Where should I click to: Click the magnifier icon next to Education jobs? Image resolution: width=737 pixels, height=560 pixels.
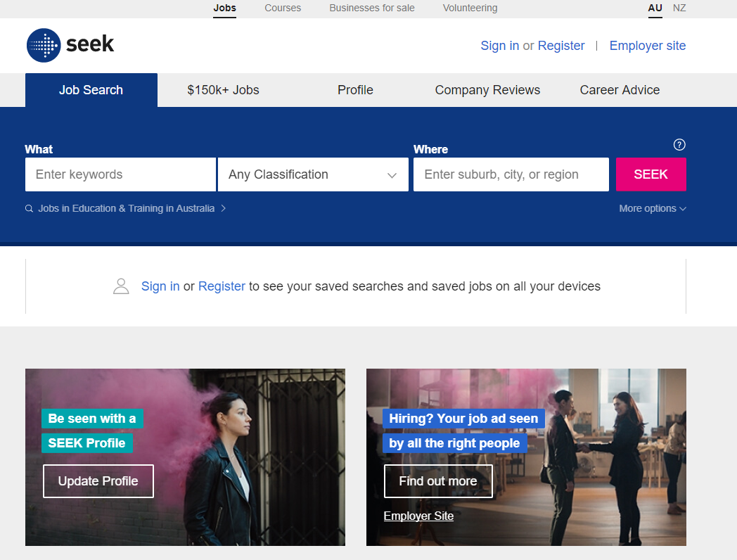tap(29, 209)
